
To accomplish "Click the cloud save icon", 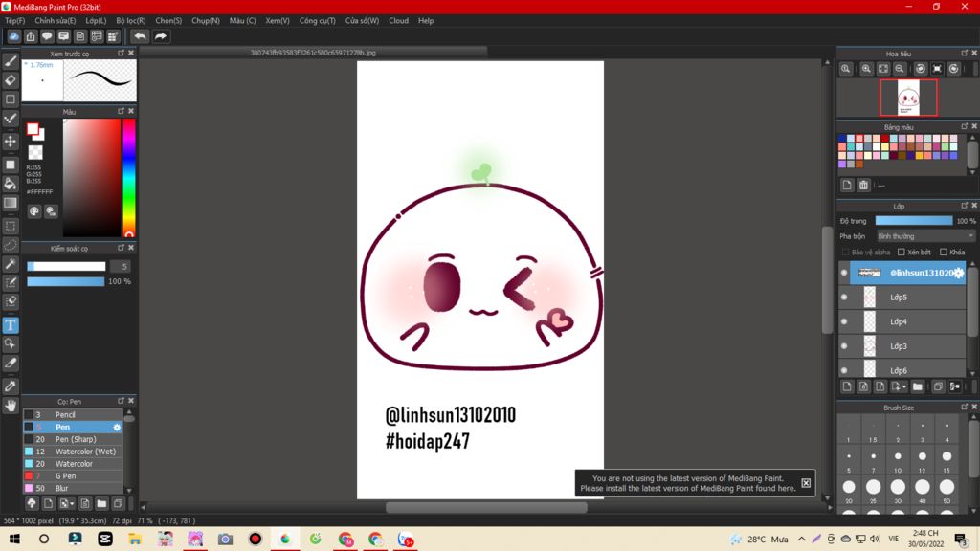I will pos(13,36).
